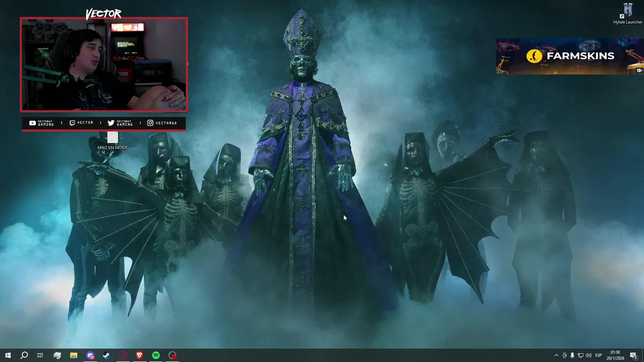
Task: Open the Action Center notifications icon
Action: click(633, 355)
